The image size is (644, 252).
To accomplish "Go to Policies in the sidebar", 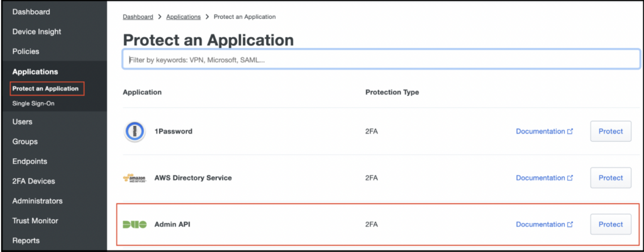I will point(26,52).
